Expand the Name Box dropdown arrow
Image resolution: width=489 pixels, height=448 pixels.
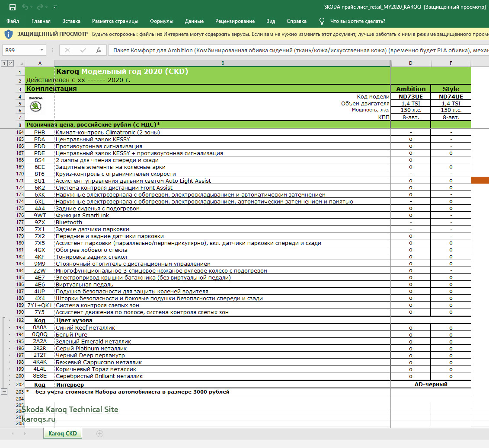42,50
